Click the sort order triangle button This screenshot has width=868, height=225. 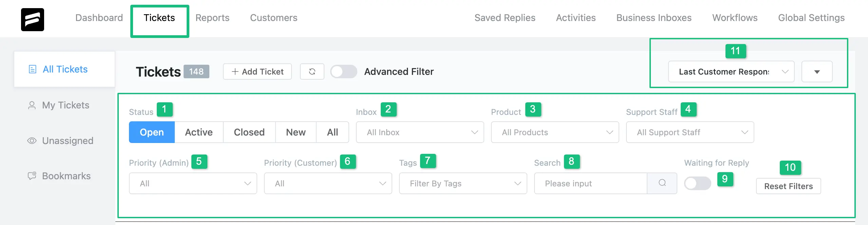817,71
